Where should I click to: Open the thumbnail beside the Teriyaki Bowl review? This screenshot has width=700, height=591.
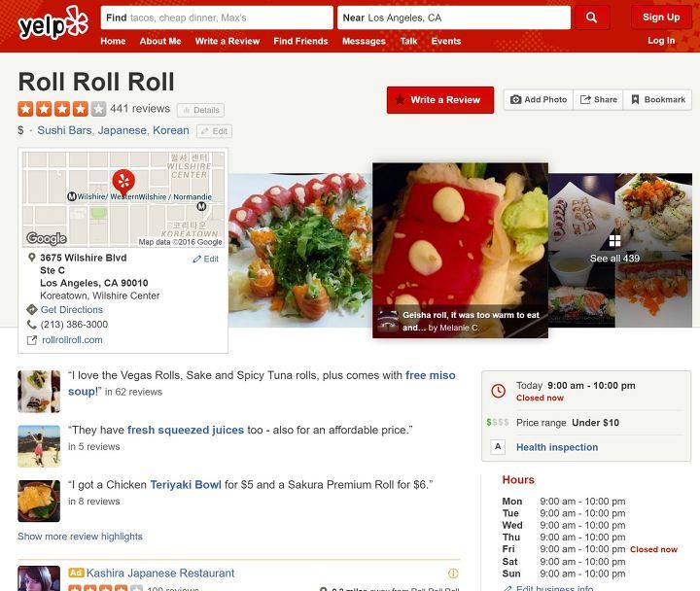tap(39, 501)
